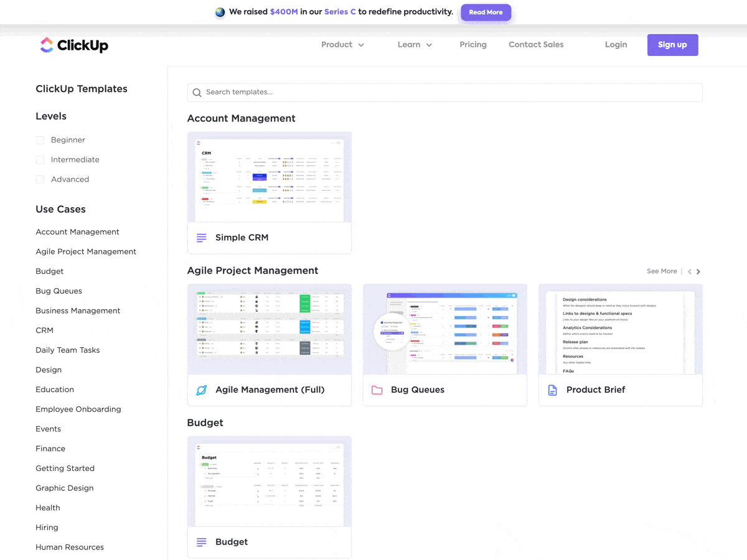Click the Product Brief document icon
This screenshot has width=747, height=560.
coord(553,390)
